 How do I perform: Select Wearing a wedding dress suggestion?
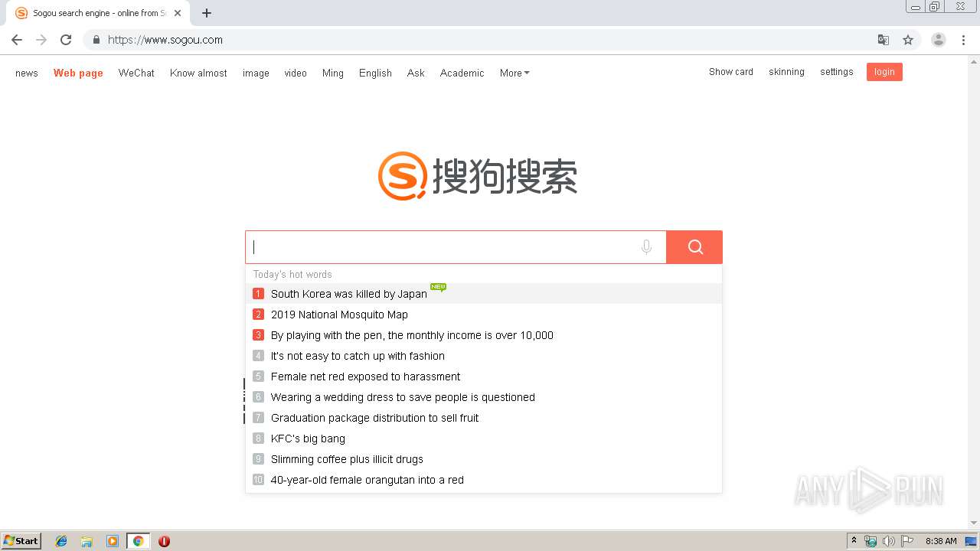pyautogui.click(x=483, y=397)
